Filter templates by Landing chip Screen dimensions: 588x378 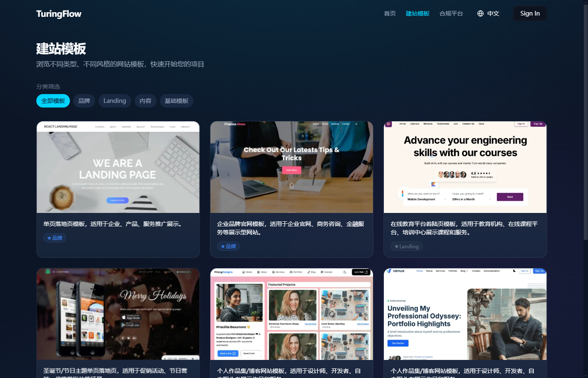pyautogui.click(x=115, y=101)
